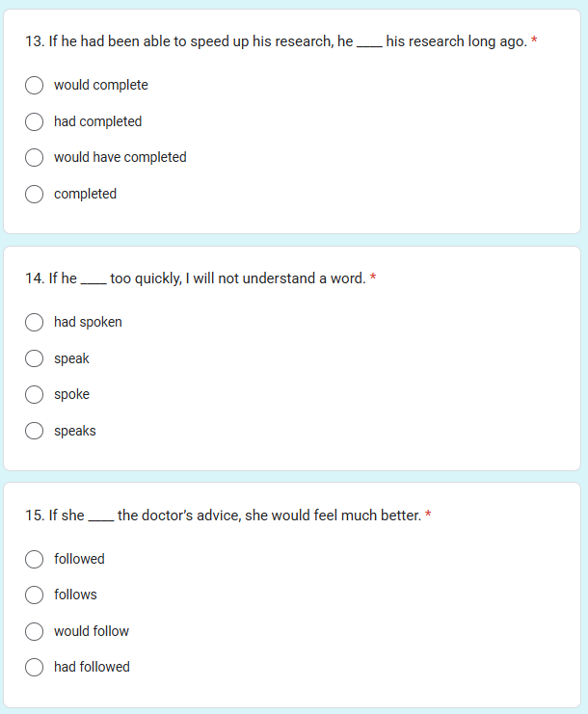Viewport: 588px width, 714px height.
Task: Click question 15 text about doctor's advice
Action: pos(224,516)
